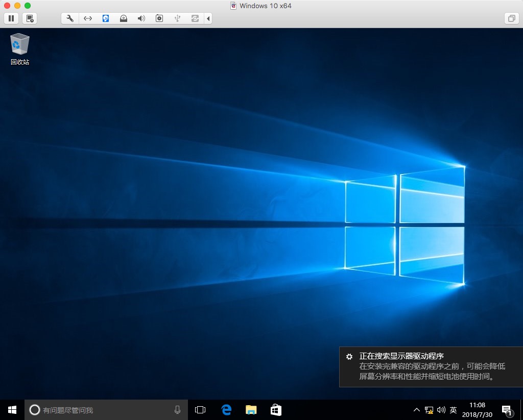
Task: Open the Windows Start menu
Action: pos(12,410)
